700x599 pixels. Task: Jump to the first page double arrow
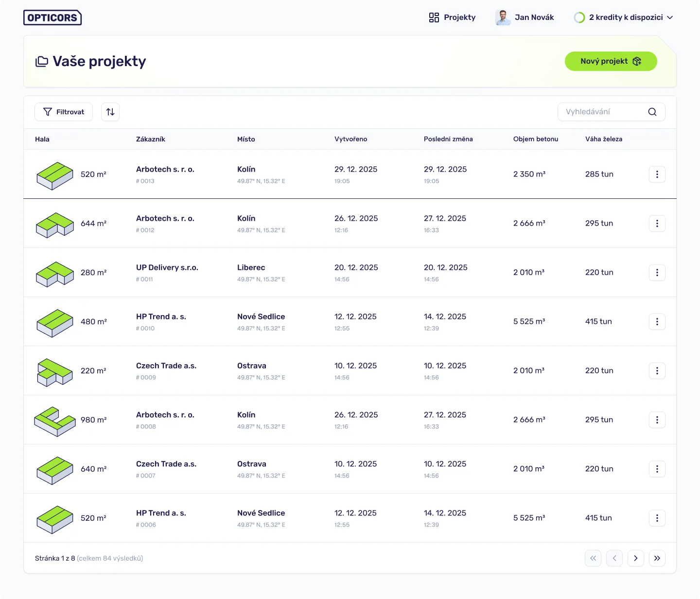click(593, 558)
